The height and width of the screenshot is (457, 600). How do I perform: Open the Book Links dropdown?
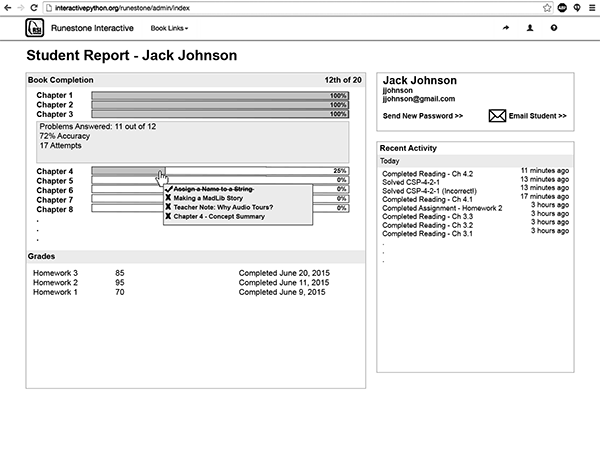(169, 28)
